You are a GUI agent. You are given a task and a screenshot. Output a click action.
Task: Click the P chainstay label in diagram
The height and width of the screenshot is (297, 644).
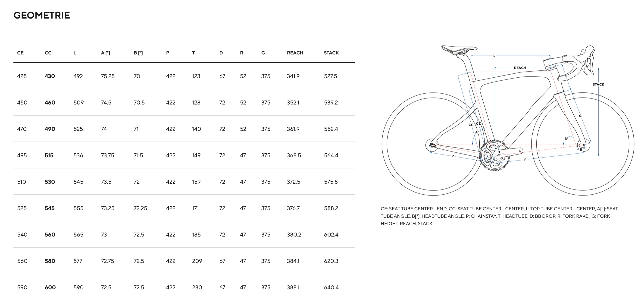(453, 156)
